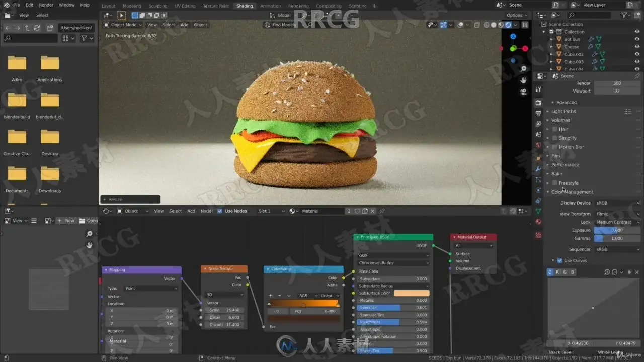Click the Subsurface Color swatch
The image size is (644, 362).
[x=412, y=293]
